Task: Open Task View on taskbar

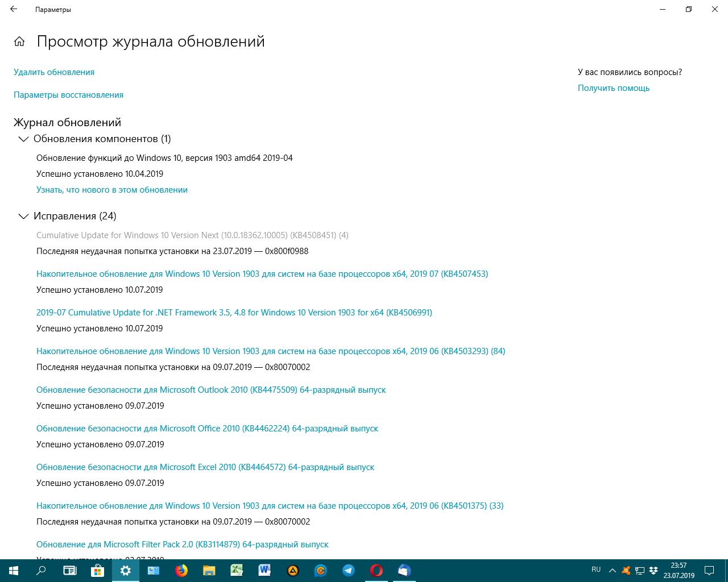Action: click(69, 571)
